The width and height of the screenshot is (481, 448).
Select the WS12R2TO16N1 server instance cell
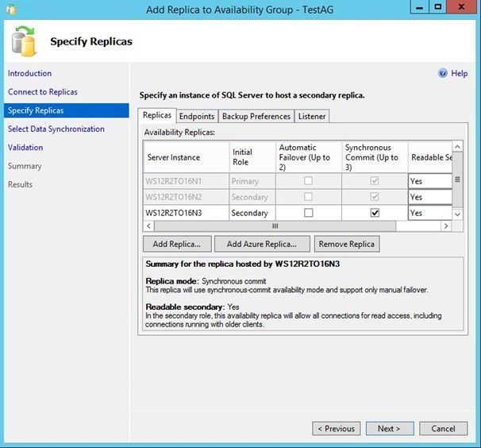[x=187, y=181]
